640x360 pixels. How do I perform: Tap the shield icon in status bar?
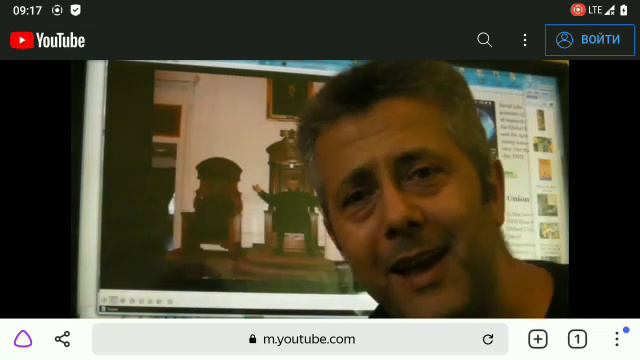pyautogui.click(x=76, y=10)
